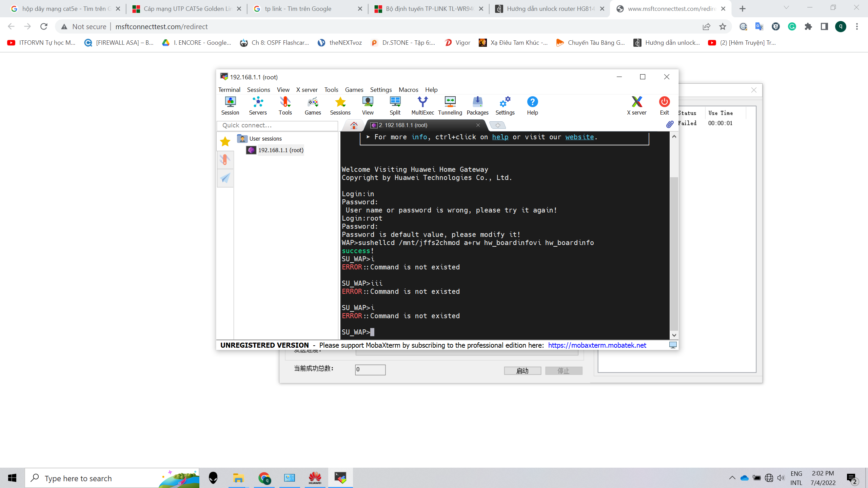Screen dimensions: 868x488
Task: Close the background dialog window
Action: click(754, 90)
